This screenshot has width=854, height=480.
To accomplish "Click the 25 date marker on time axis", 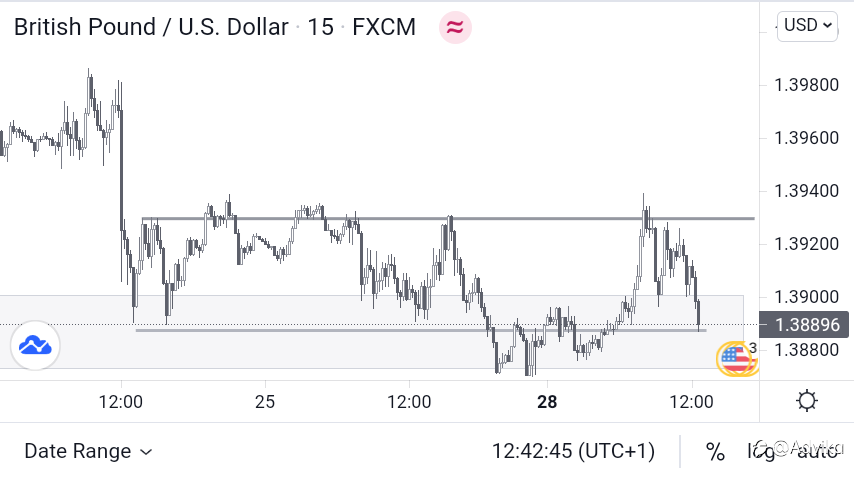I will tap(265, 402).
